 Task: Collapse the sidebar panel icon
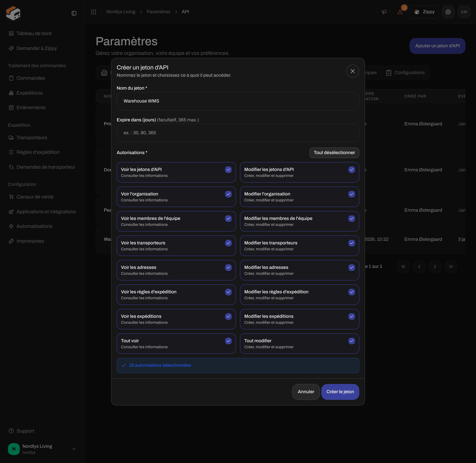74,13
